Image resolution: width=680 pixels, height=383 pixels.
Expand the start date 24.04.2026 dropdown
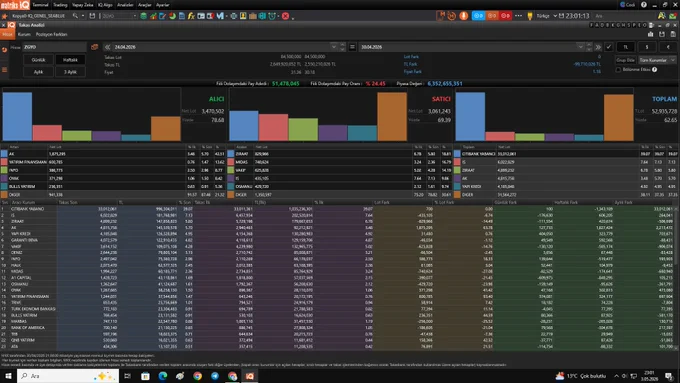pyautogui.click(x=333, y=47)
